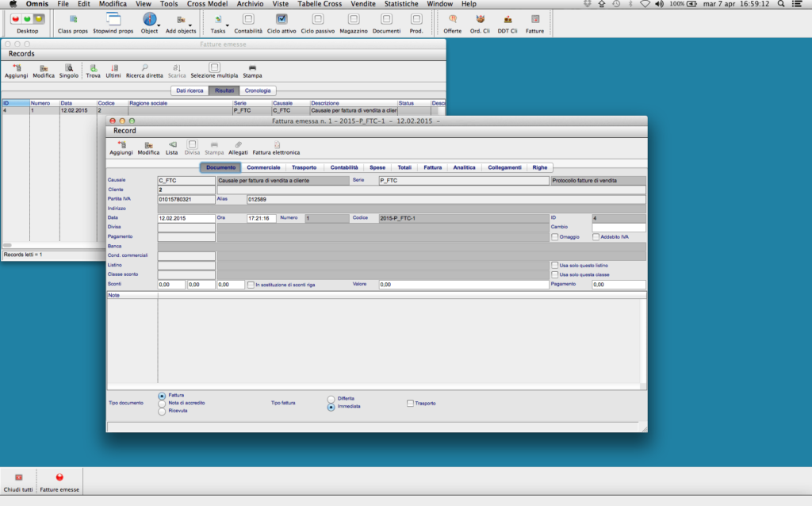The image size is (812, 506).
Task: Click Ricerca diretta in the Records toolbar
Action: coord(144,70)
